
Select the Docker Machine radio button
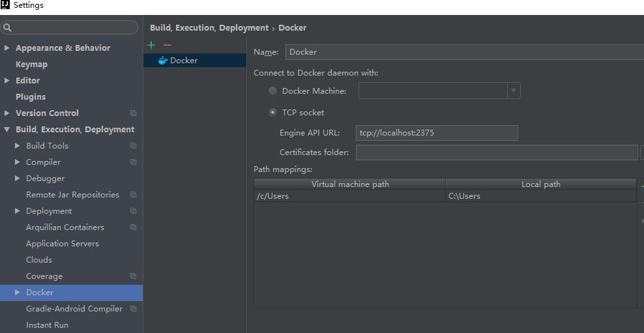[x=272, y=91]
